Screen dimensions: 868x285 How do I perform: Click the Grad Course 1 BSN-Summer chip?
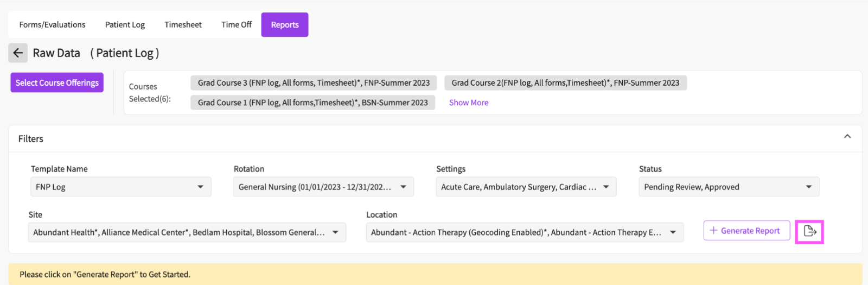click(312, 103)
